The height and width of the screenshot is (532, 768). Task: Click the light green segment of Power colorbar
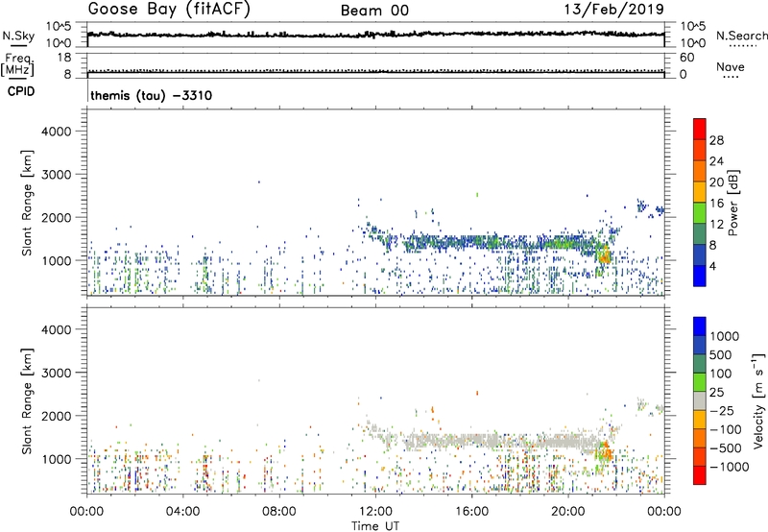pyautogui.click(x=700, y=212)
